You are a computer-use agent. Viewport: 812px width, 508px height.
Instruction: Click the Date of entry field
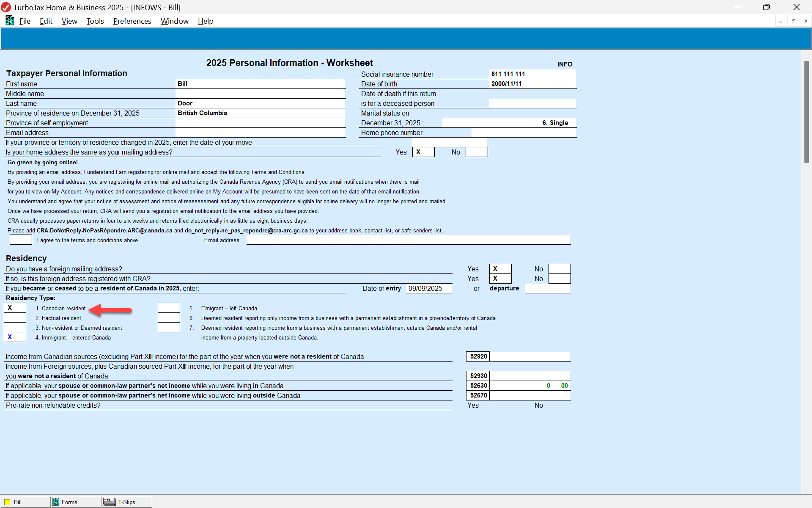[x=429, y=288]
